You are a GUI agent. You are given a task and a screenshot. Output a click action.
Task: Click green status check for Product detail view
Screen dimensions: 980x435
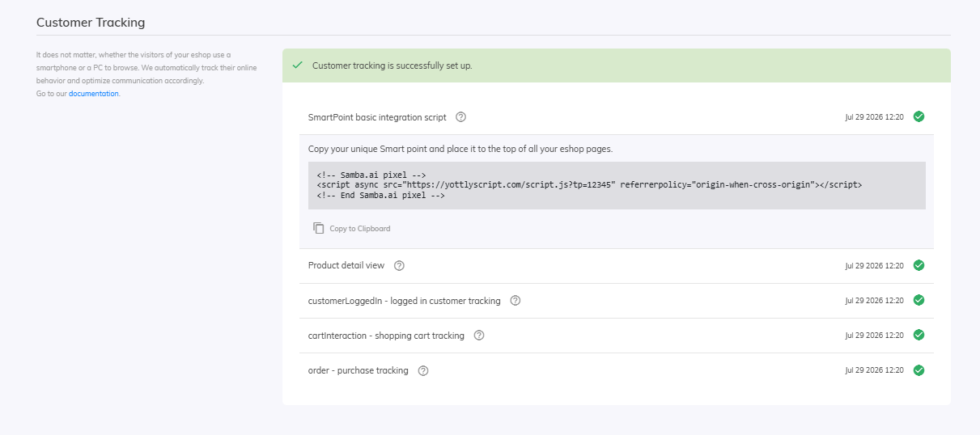pos(918,265)
